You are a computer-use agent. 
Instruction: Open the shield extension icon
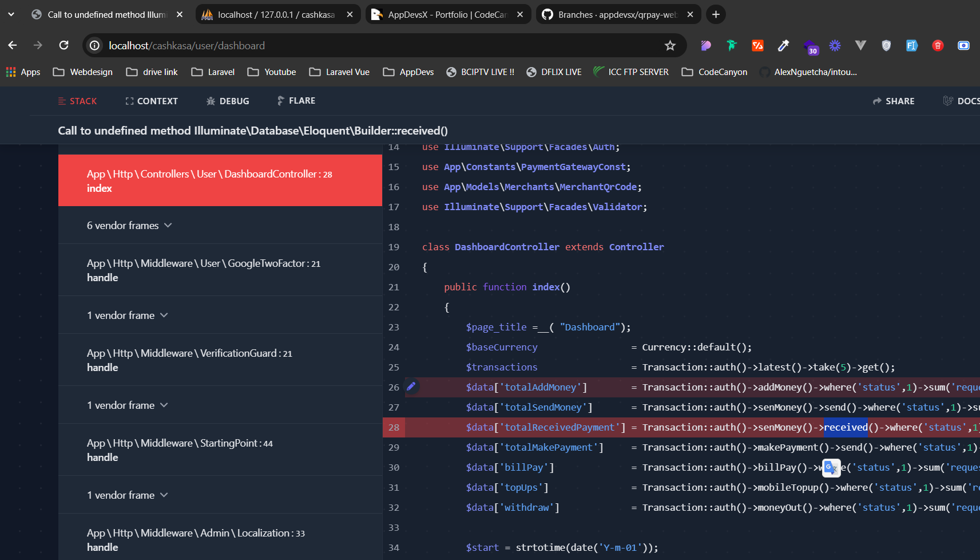tap(886, 46)
